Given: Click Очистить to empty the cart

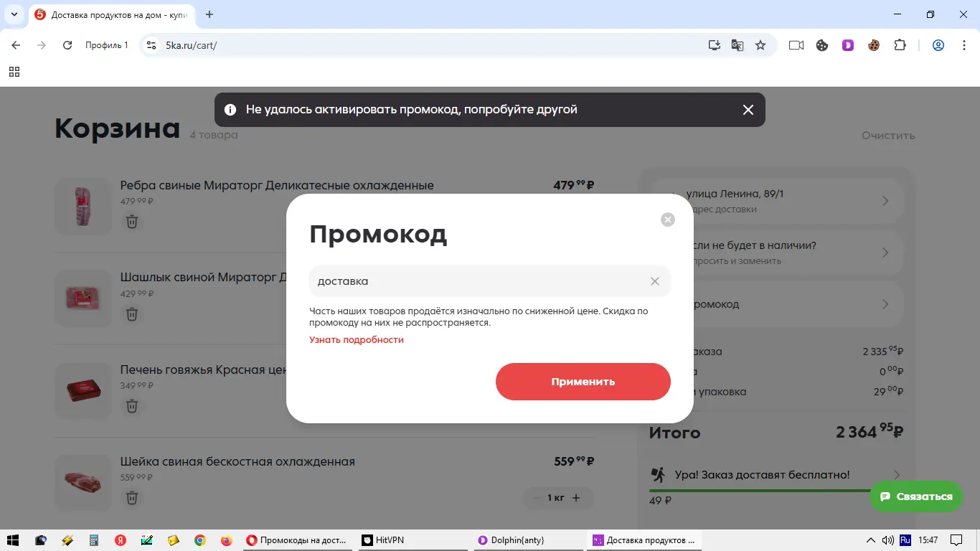Looking at the screenshot, I should (888, 136).
